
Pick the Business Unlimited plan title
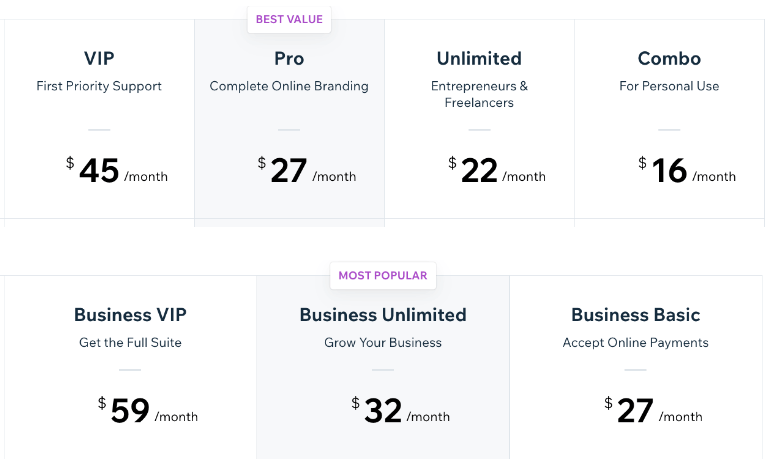(383, 314)
